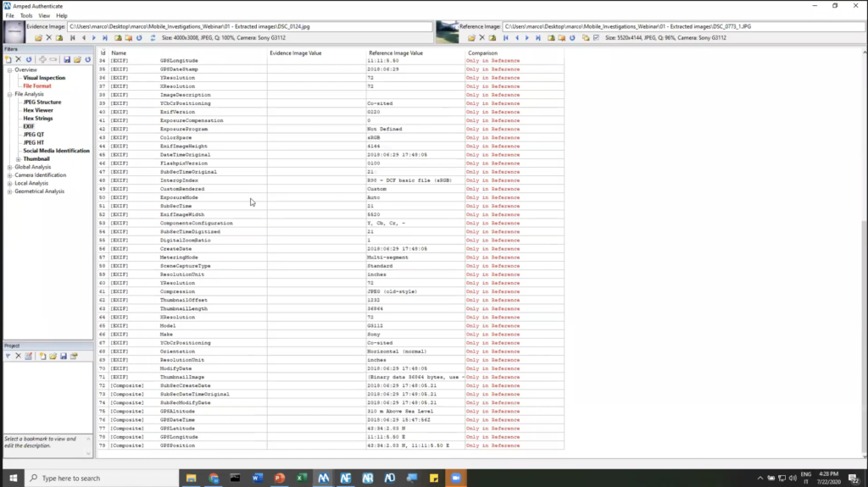
Task: Go to first reference image in folder
Action: [505, 37]
